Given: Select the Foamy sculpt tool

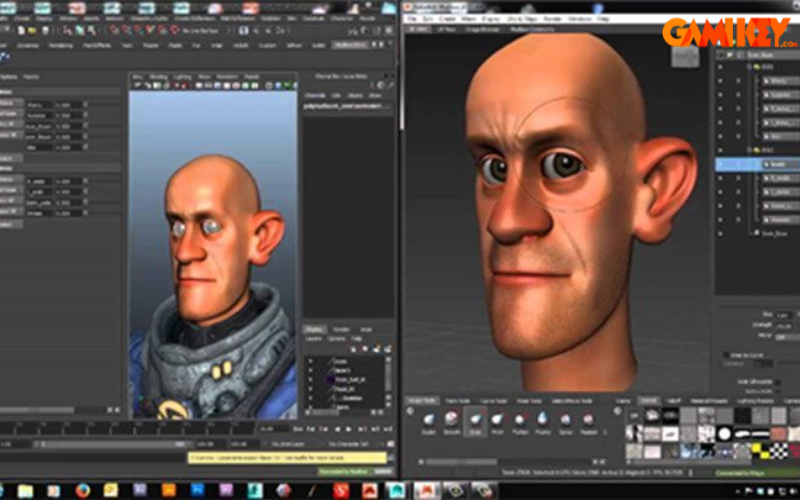Looking at the screenshot, I should 542,423.
